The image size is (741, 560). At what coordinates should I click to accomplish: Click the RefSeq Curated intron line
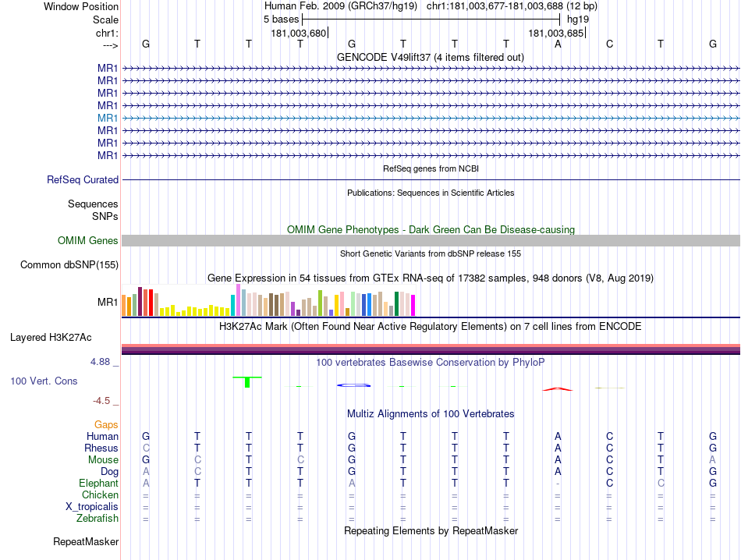(431, 180)
